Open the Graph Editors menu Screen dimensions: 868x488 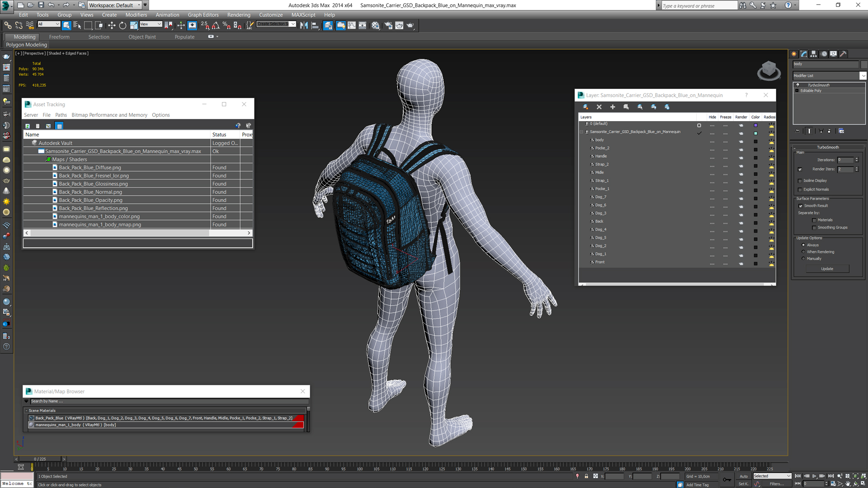click(x=203, y=15)
